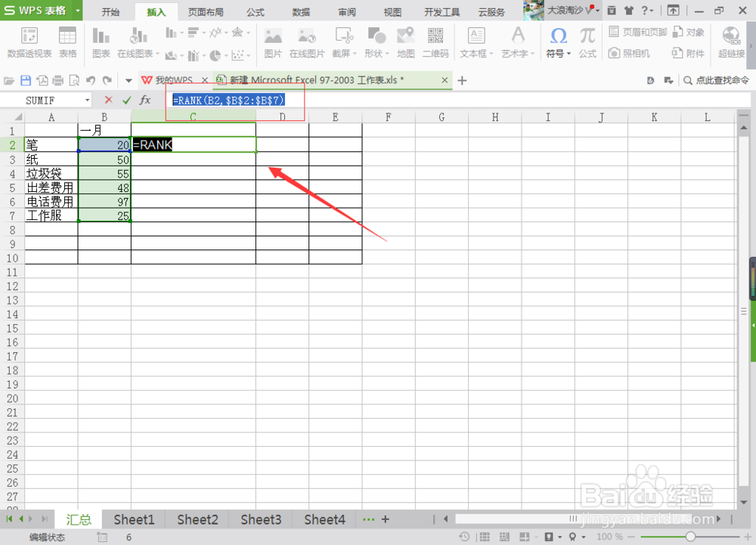This screenshot has height=545, width=756.
Task: Undo the last action
Action: (90, 80)
